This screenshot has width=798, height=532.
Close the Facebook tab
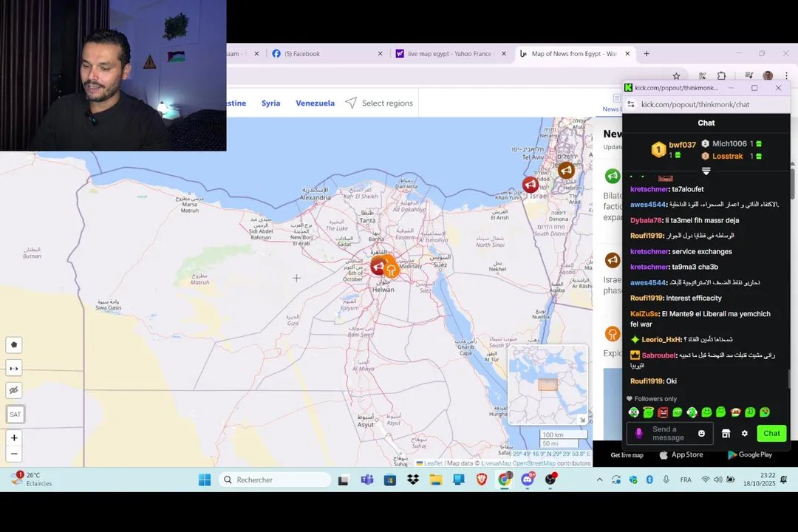(x=381, y=53)
